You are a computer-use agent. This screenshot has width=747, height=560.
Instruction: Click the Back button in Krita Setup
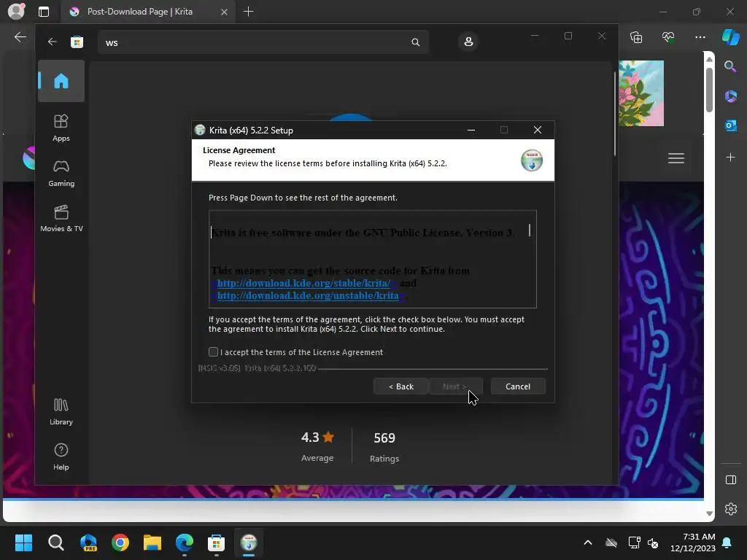(x=401, y=386)
